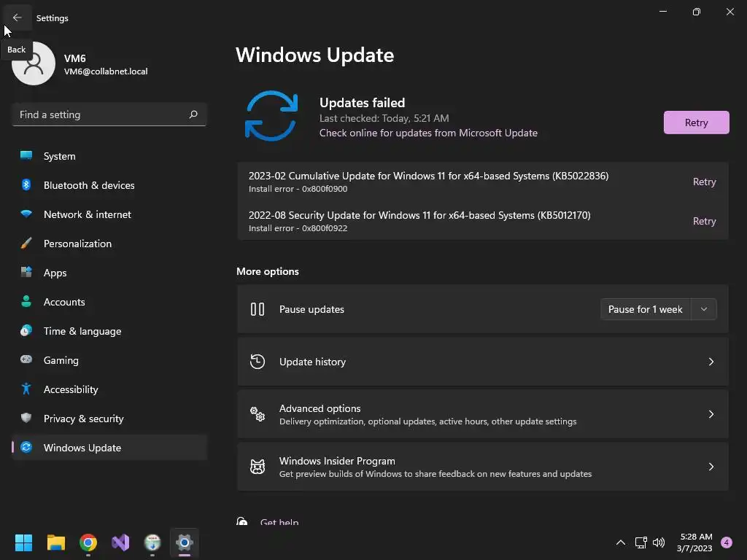Viewport: 747px width, 560px height.
Task: Launch Google Chrome from taskbar
Action: [x=88, y=542]
